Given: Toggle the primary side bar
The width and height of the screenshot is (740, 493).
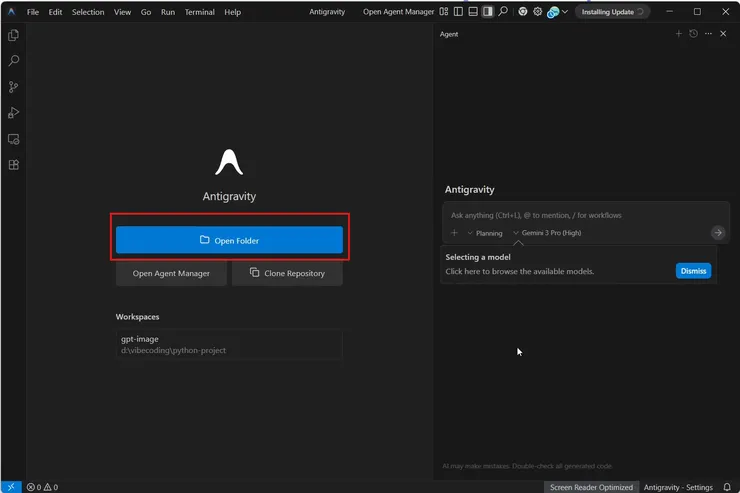Looking at the screenshot, I should click(458, 11).
